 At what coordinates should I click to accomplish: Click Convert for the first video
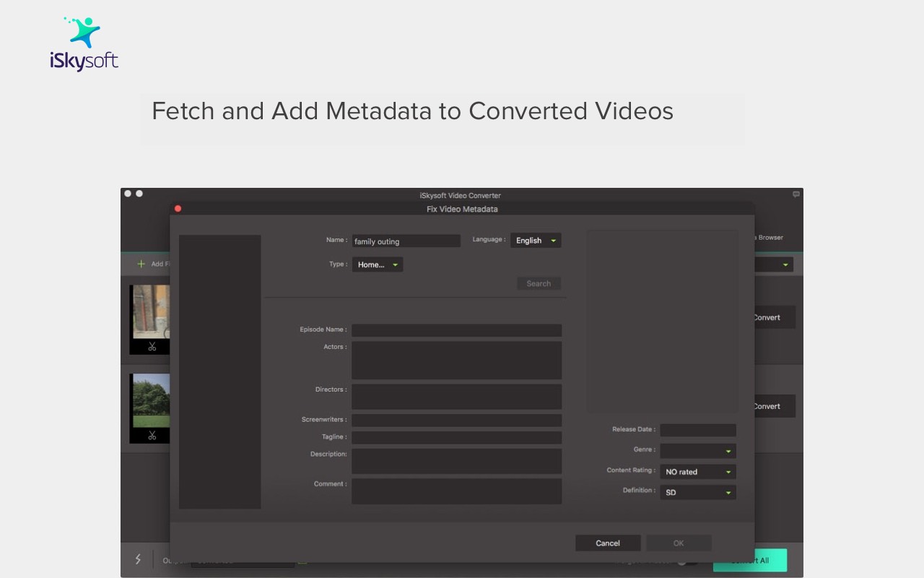coord(775,317)
